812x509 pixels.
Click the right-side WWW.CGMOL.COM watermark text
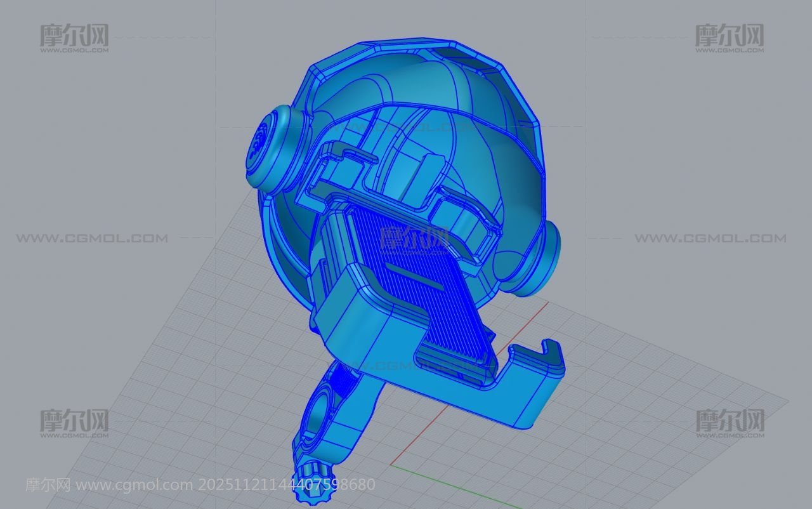[x=710, y=239]
